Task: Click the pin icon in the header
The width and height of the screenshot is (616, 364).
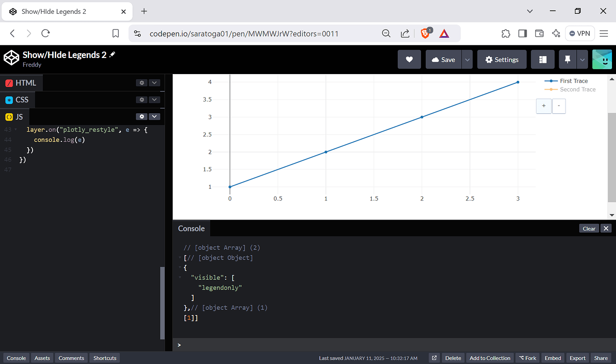Action: [x=566, y=59]
